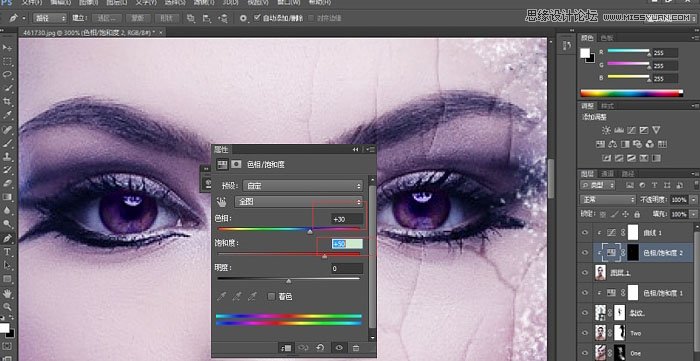
Task: Open the layer blend mode dropdown (正常)
Action: coord(608,199)
